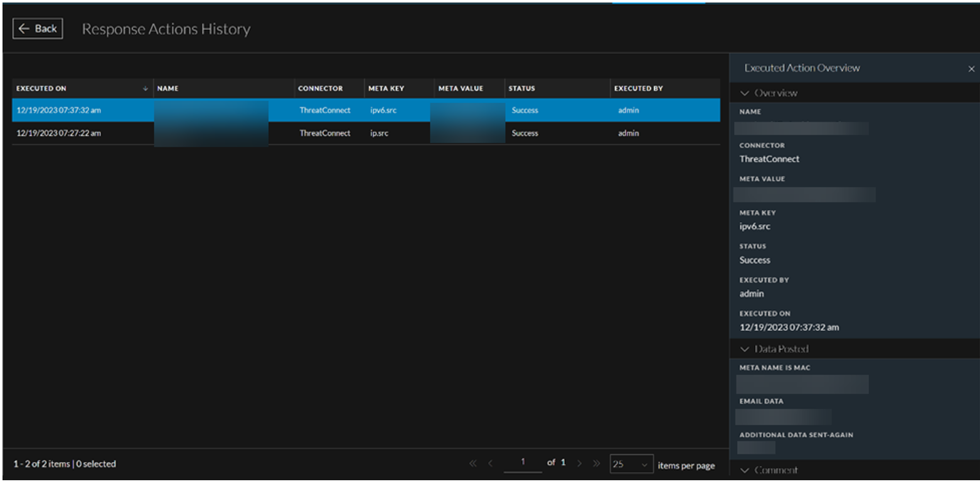This screenshot has height=484, width=980.
Task: Click the page number input field
Action: [x=523, y=463]
